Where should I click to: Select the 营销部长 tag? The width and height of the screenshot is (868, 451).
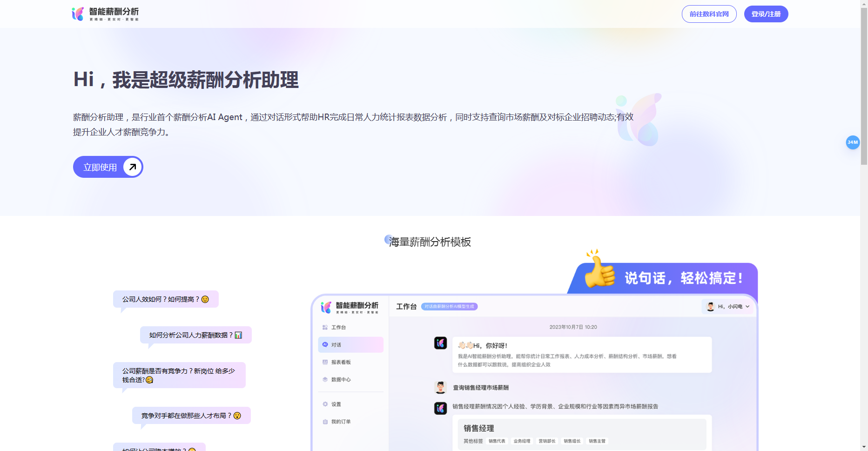point(547,441)
